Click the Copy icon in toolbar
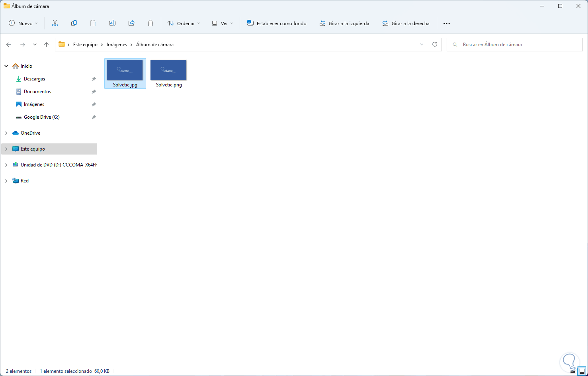This screenshot has width=588, height=376. (74, 23)
